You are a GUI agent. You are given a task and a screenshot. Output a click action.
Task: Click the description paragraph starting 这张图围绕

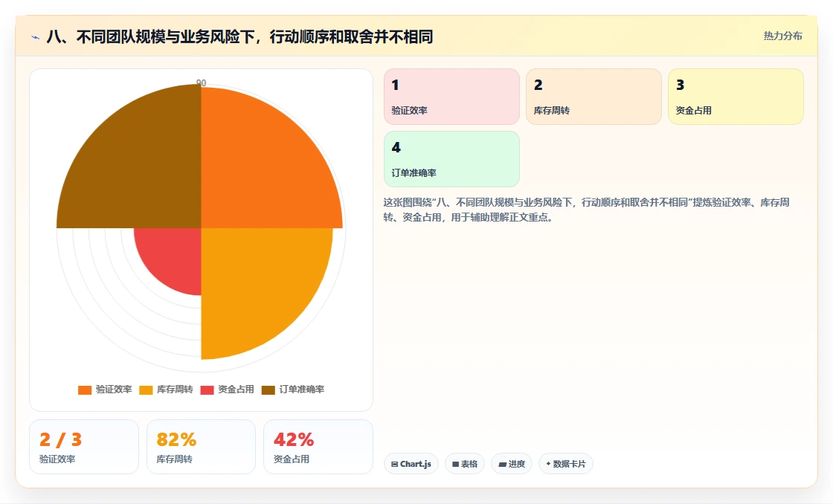(587, 210)
